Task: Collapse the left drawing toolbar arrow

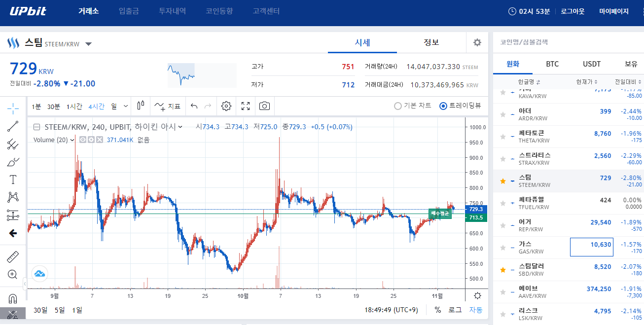Action: click(x=25, y=284)
